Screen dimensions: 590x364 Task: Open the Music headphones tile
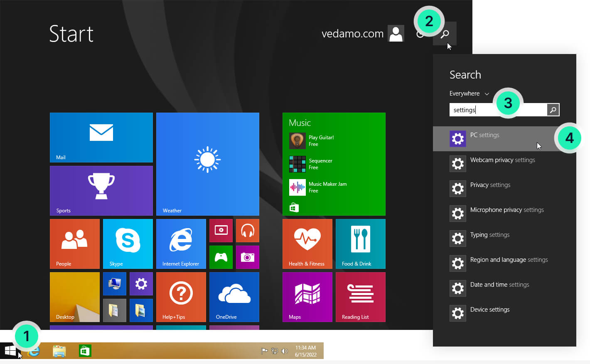pos(248,231)
